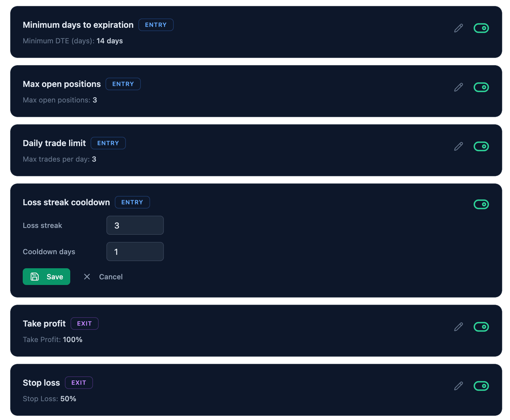The width and height of the screenshot is (510, 420).
Task: Click the ENTRY badge on Loss streak cooldown
Action: [132, 202]
